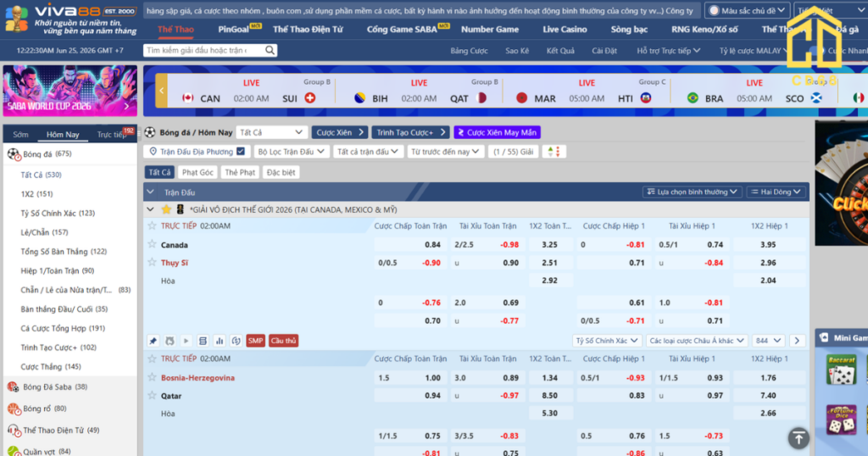Open the Tất cả trận đấu dropdown
868x456 pixels.
(368, 152)
